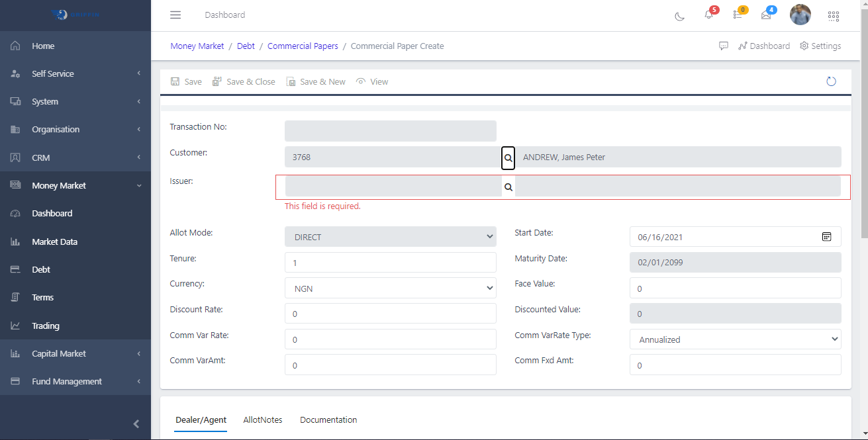Click the refresh icon above the form

coord(831,81)
